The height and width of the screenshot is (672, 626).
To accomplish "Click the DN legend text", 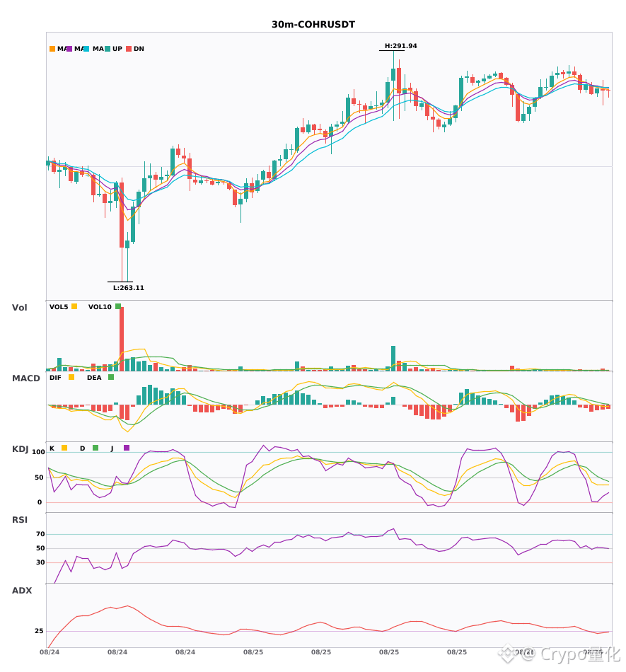I will [139, 49].
